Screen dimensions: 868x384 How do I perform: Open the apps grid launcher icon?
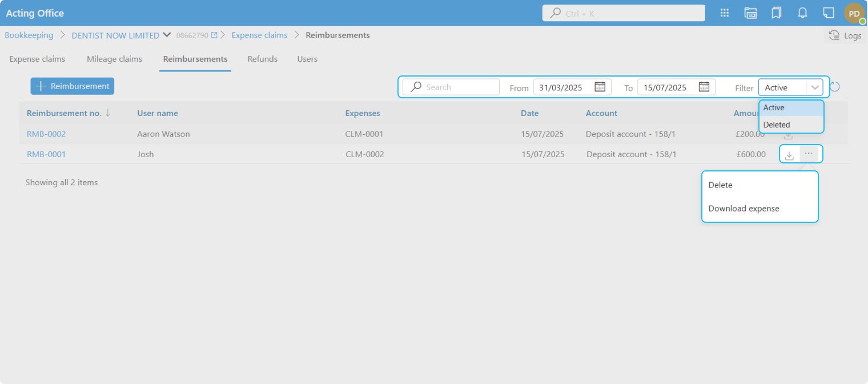coord(725,13)
